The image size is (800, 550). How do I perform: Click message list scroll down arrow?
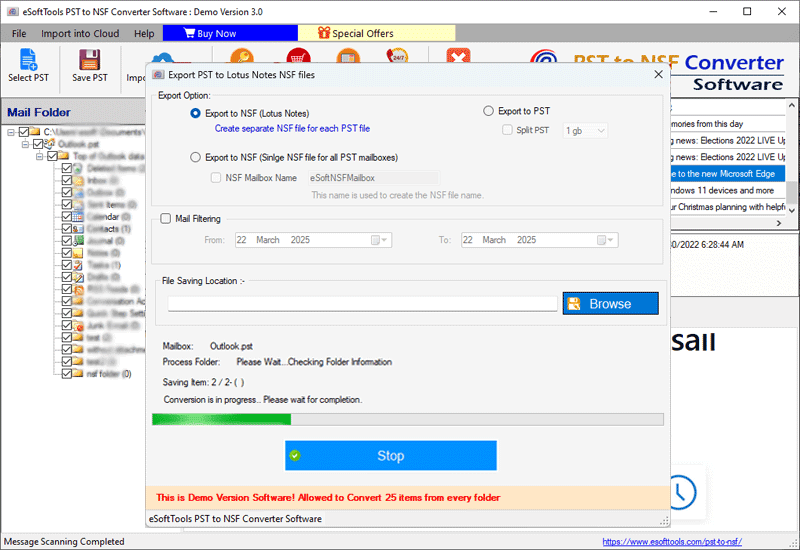(x=791, y=210)
